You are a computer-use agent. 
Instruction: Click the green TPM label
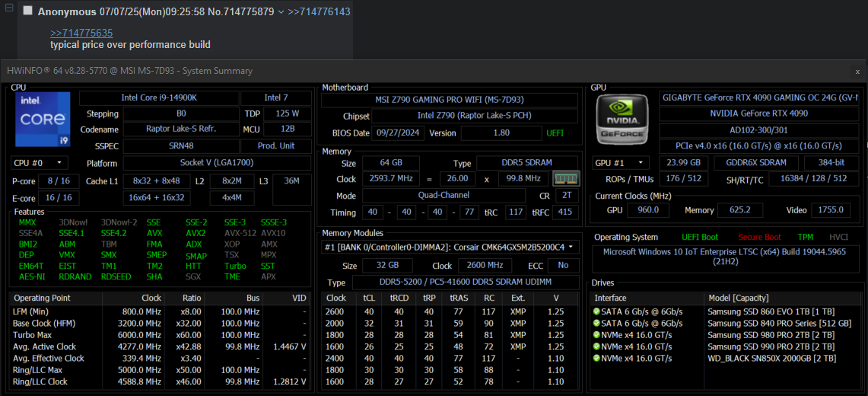pos(806,237)
